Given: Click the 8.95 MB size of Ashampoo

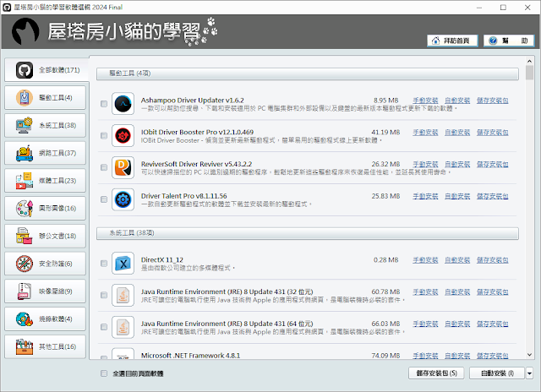Looking at the screenshot, I should pyautogui.click(x=386, y=101).
